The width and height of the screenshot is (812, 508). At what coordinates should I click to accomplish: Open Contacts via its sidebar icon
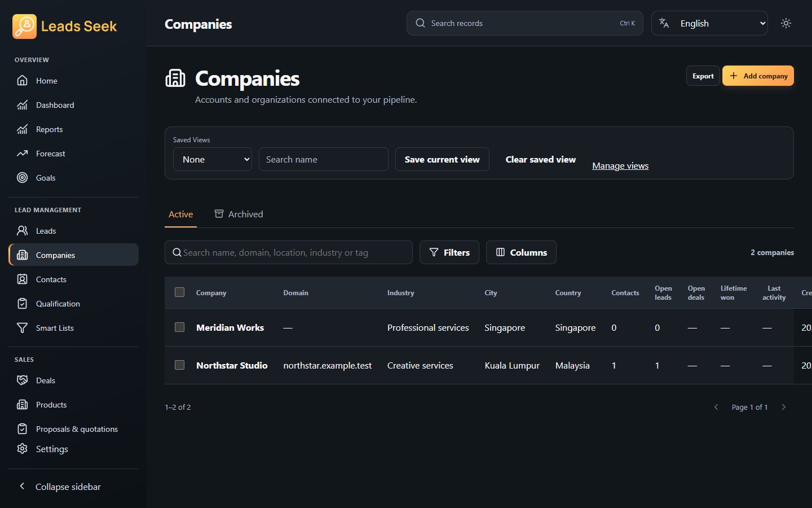point(22,279)
